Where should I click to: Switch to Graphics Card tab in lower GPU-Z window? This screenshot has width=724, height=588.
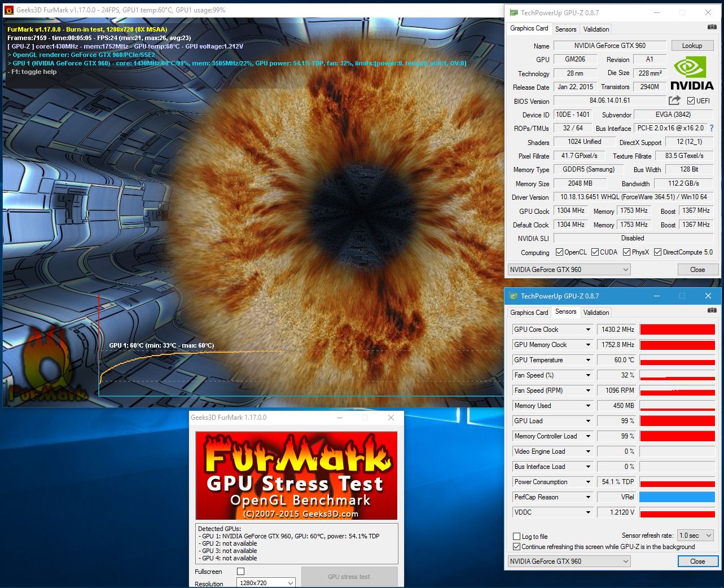pos(529,313)
